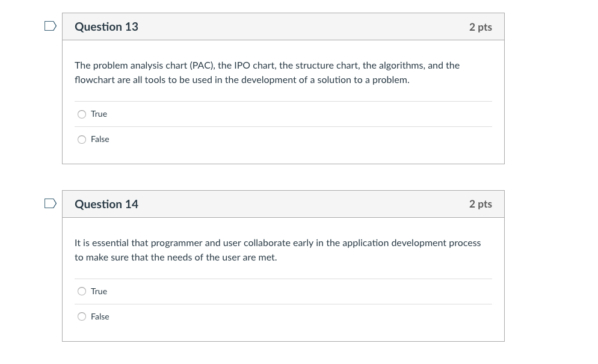Click the problem analysis chart question text

[267, 72]
